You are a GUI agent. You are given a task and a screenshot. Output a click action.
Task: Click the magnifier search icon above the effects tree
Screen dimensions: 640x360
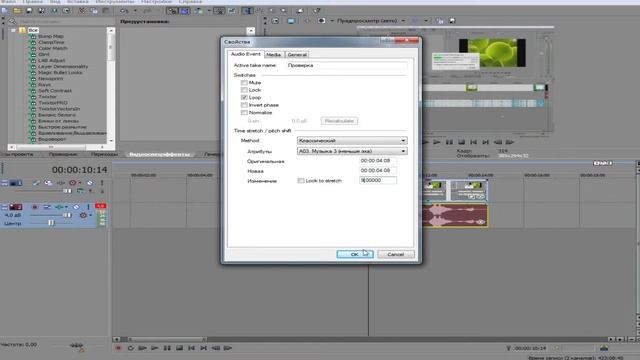12,21
